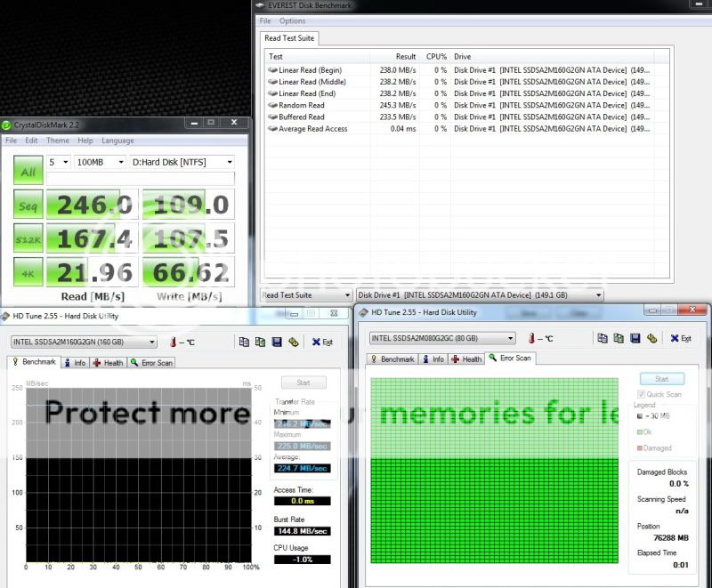Switch to Health tab in left HD Tune
This screenshot has height=588, width=712.
coord(109,362)
